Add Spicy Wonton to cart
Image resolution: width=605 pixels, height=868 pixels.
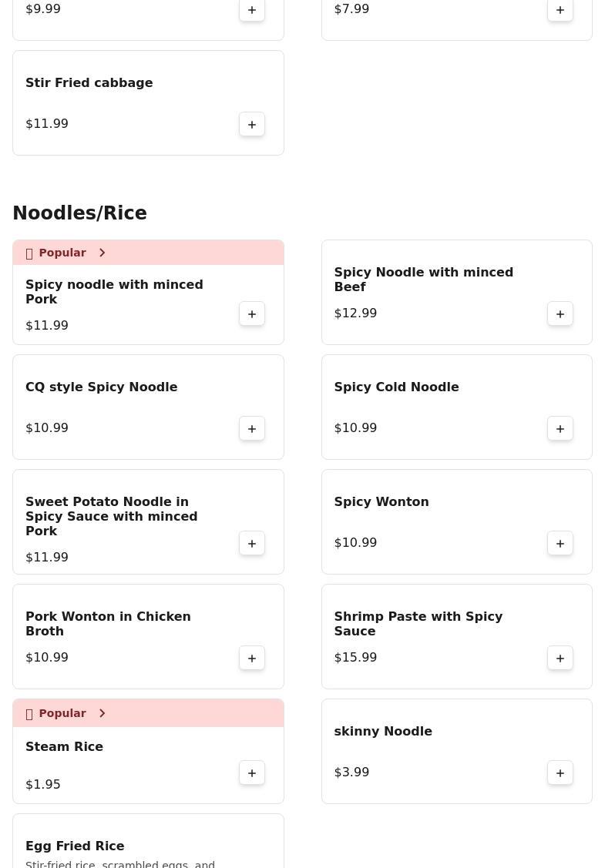pyautogui.click(x=560, y=543)
